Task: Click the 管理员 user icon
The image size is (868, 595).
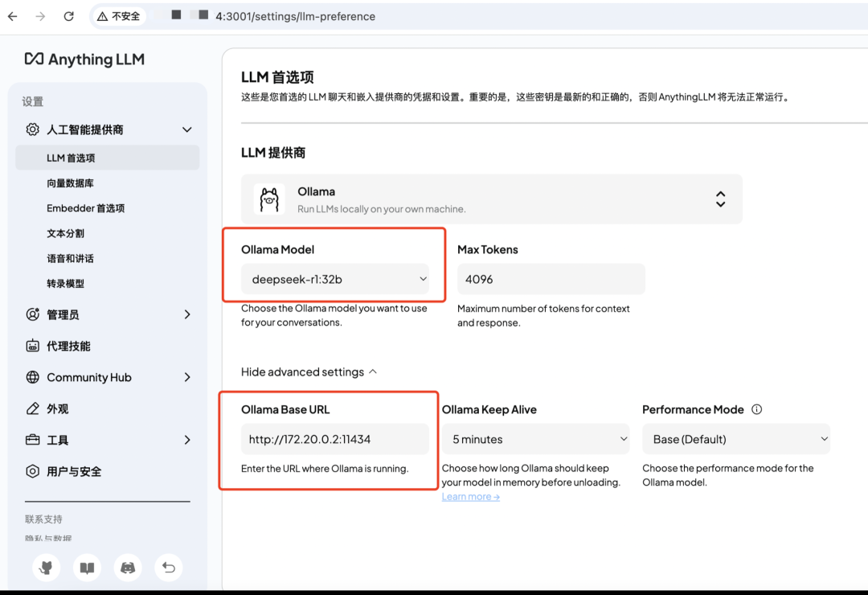Action: click(33, 314)
